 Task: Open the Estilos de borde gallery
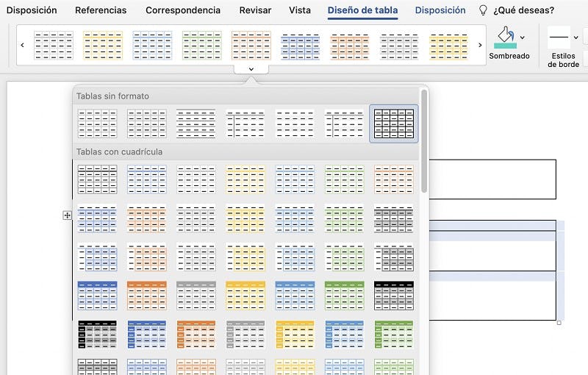click(559, 37)
